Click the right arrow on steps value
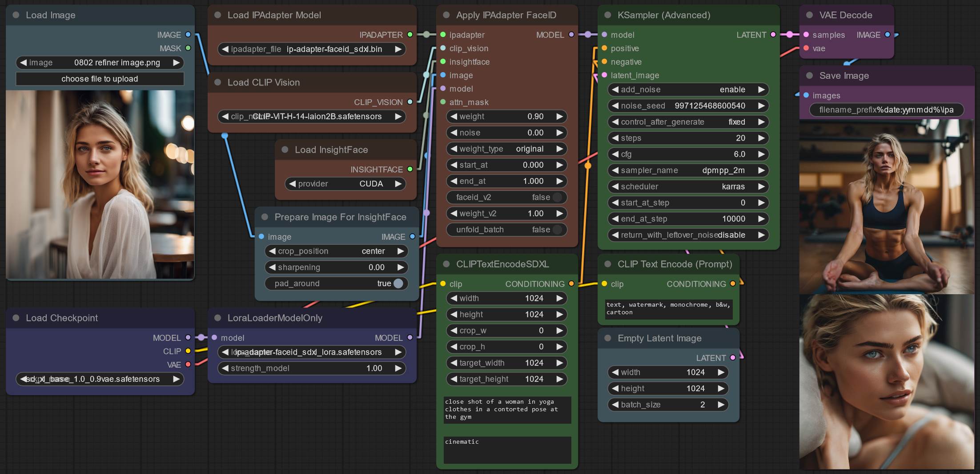 (x=761, y=138)
